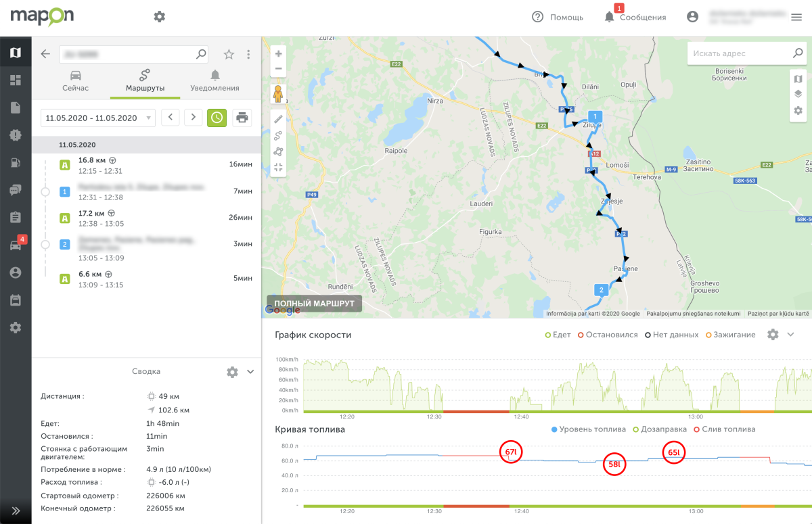
Task: Switch to the Сейчас tab
Action: pos(76,80)
